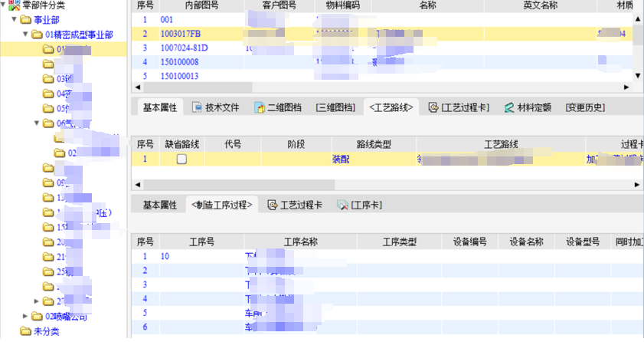The height and width of the screenshot is (342, 644).
Task: Click the 二维图档 tab folder icon
Action: point(260,107)
